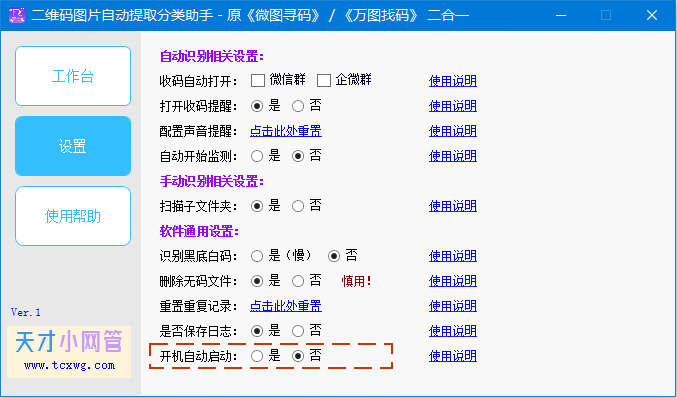Viewport: 677px width, 398px height.
Task: Open the 工作台 panel
Action: pyautogui.click(x=73, y=76)
